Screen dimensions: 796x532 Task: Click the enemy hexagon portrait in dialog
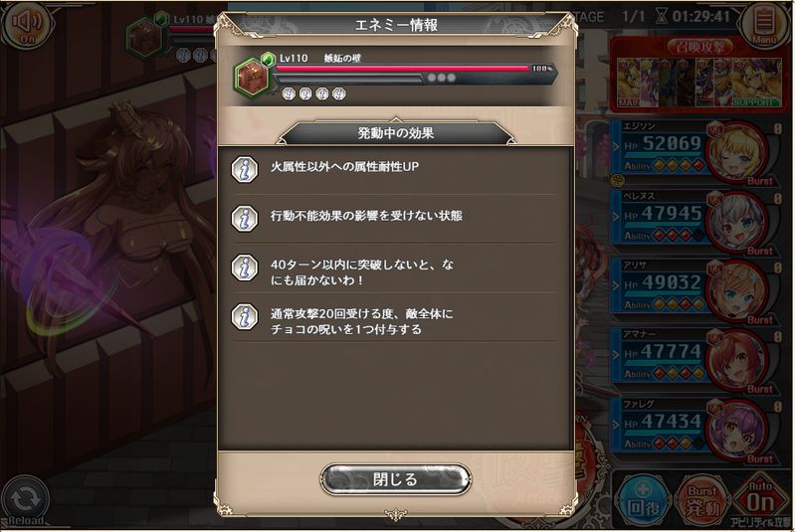pos(252,79)
